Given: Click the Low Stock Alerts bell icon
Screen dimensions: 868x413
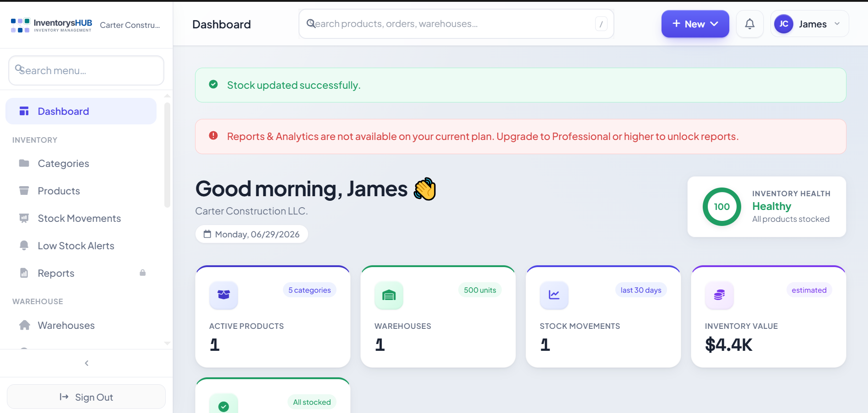Looking at the screenshot, I should (x=24, y=246).
